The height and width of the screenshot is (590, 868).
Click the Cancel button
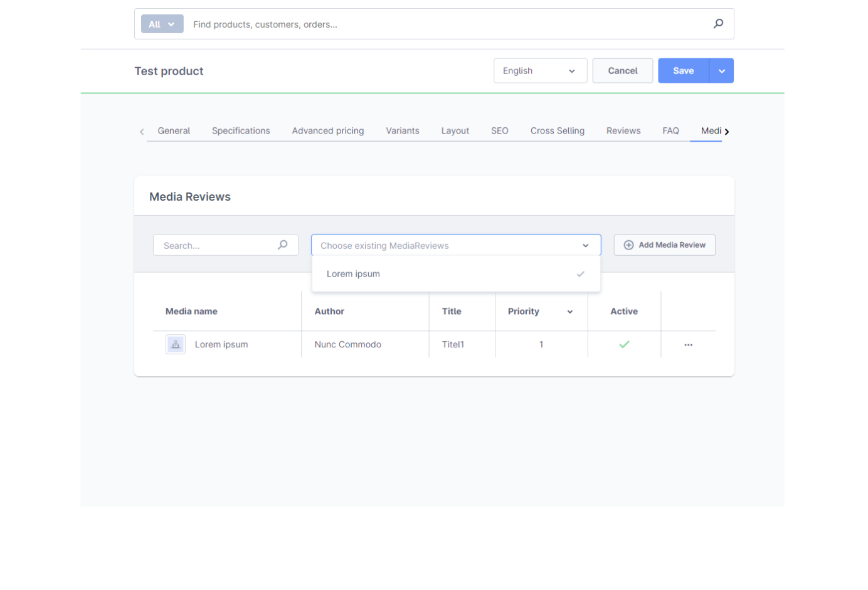(623, 71)
